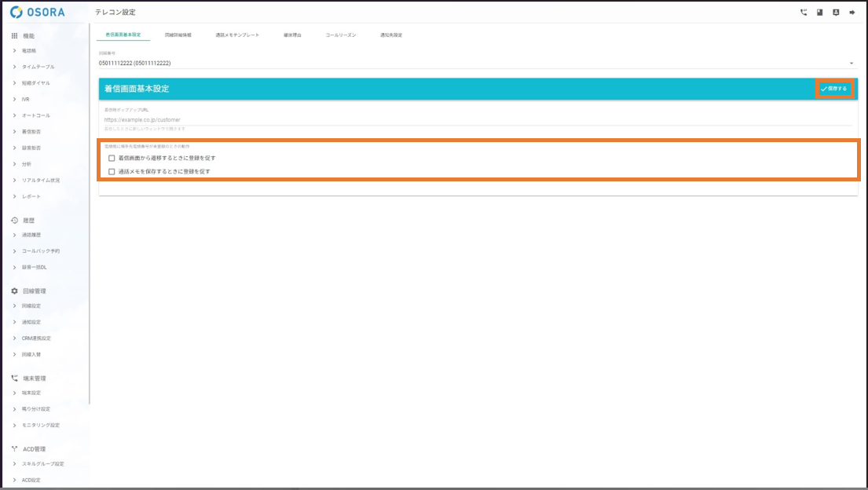The height and width of the screenshot is (490, 868).
Task: Click the logout arrow icon
Action: pyautogui.click(x=852, y=13)
